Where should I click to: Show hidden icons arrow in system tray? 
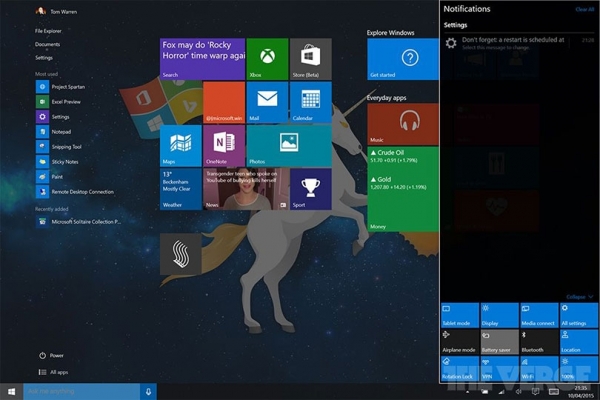coord(467,392)
